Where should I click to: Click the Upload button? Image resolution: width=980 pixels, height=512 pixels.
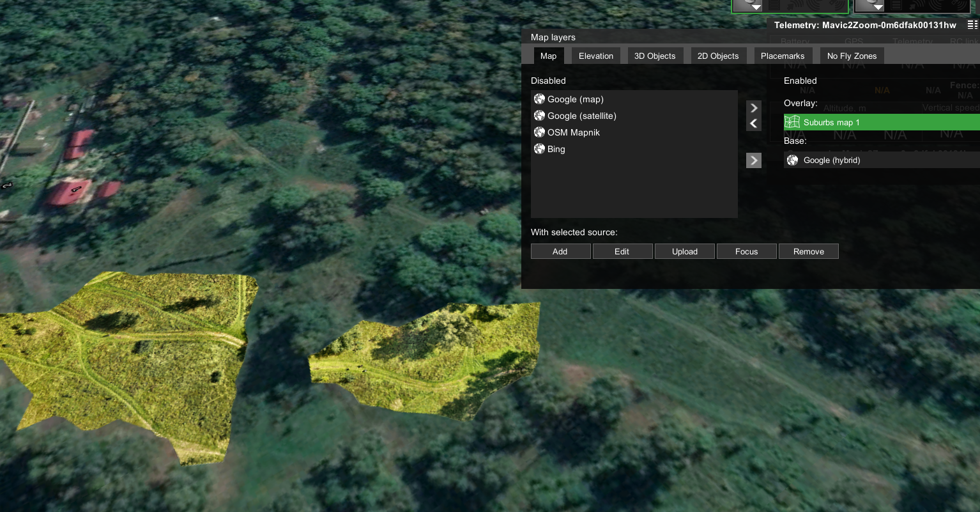pos(684,251)
